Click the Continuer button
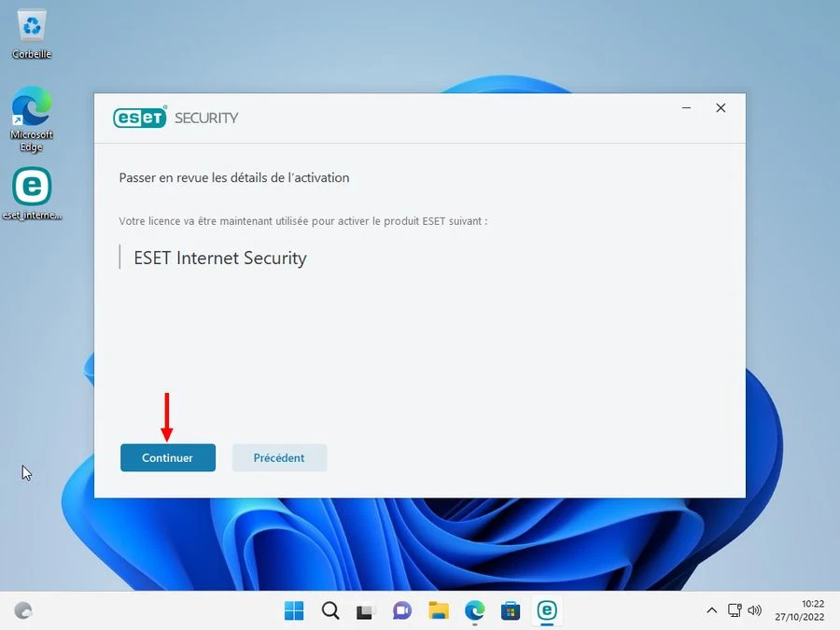 [x=168, y=457]
